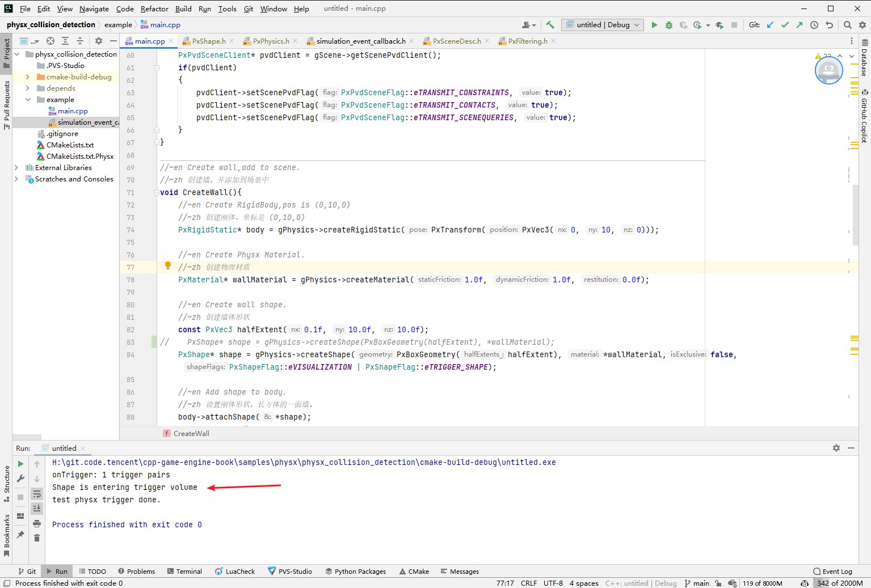Open the Database tool window

pyautogui.click(x=864, y=57)
